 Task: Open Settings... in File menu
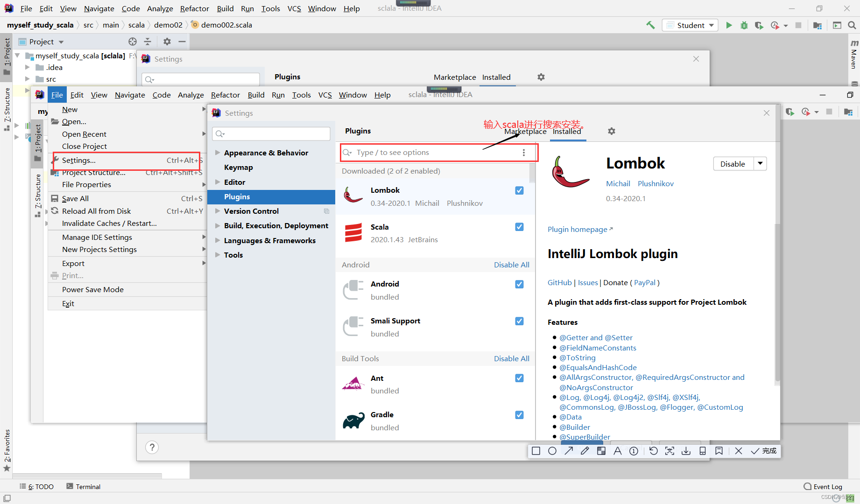[x=127, y=160]
